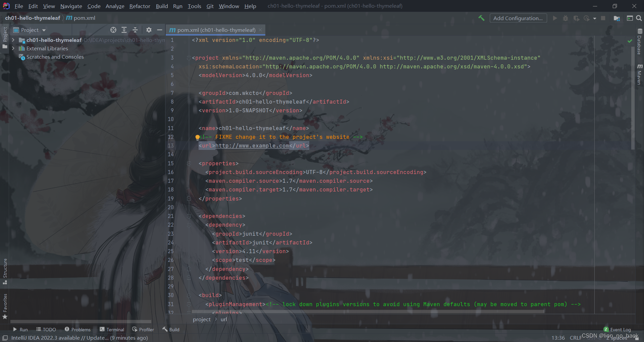Open the Event Log
The image size is (644, 342).
(x=617, y=330)
